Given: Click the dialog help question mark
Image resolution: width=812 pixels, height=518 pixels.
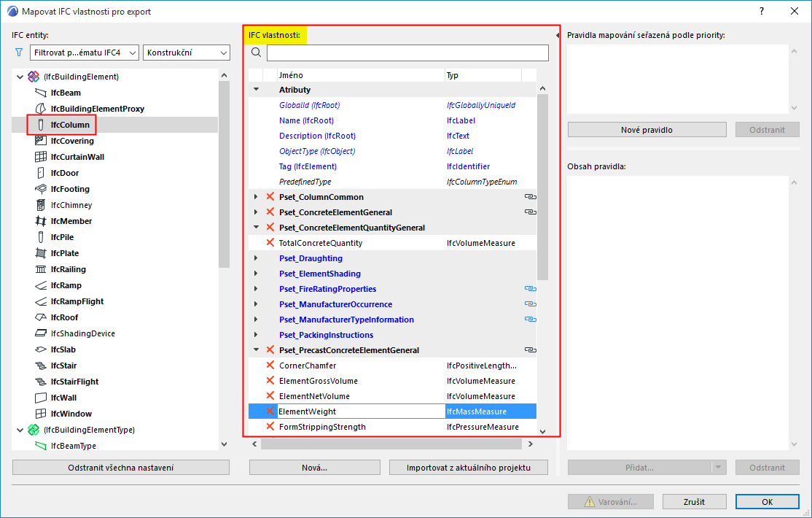Looking at the screenshot, I should [761, 12].
